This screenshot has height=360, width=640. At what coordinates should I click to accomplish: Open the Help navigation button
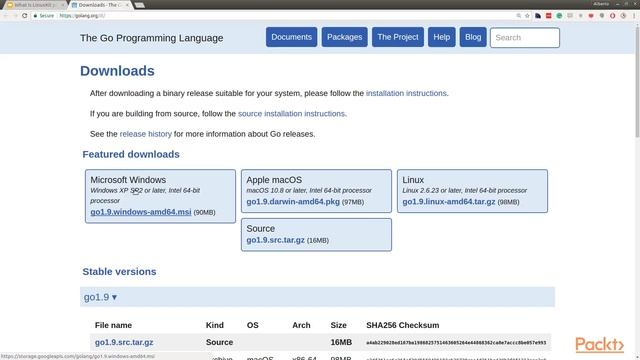click(442, 37)
